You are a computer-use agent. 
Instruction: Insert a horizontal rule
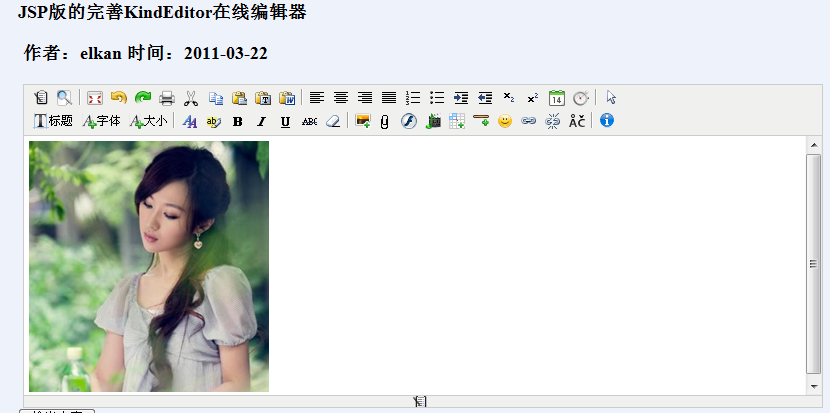pos(481,121)
